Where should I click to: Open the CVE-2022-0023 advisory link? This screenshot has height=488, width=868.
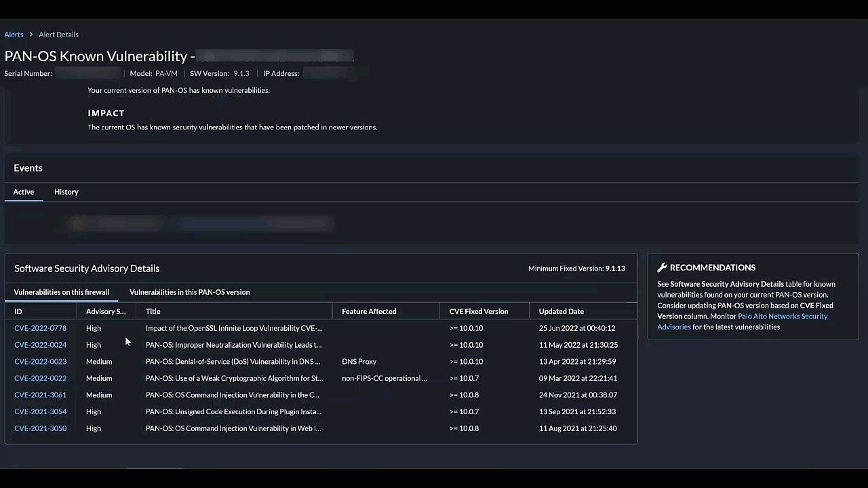coord(40,362)
